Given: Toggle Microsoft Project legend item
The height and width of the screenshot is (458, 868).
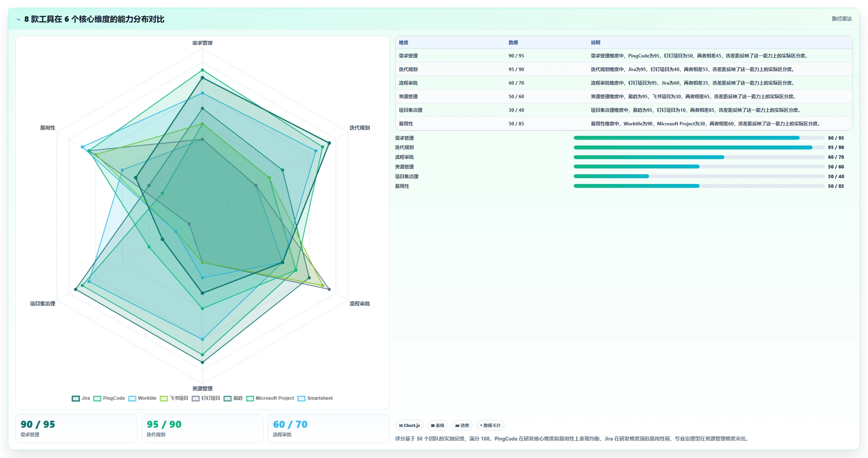Looking at the screenshot, I should pos(270,398).
